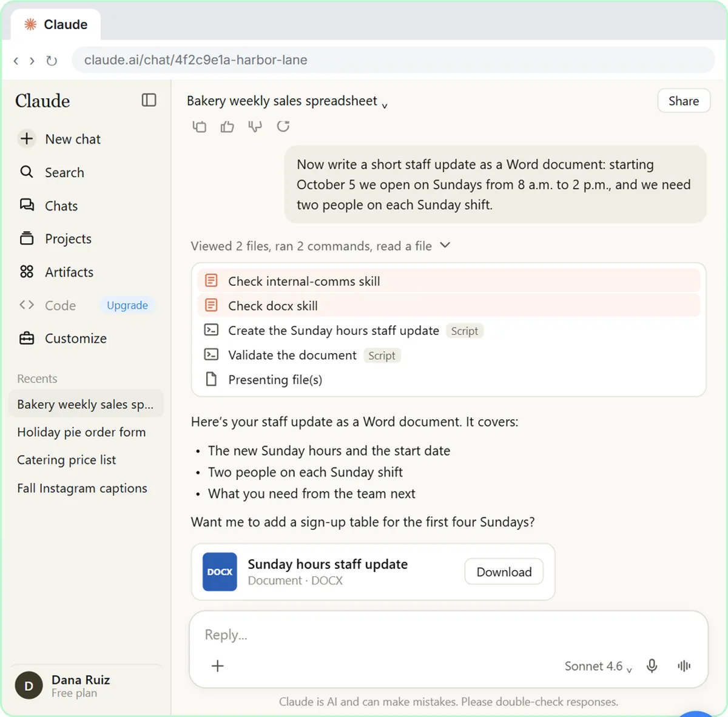Open the Check internal-comms skill step

pos(449,281)
